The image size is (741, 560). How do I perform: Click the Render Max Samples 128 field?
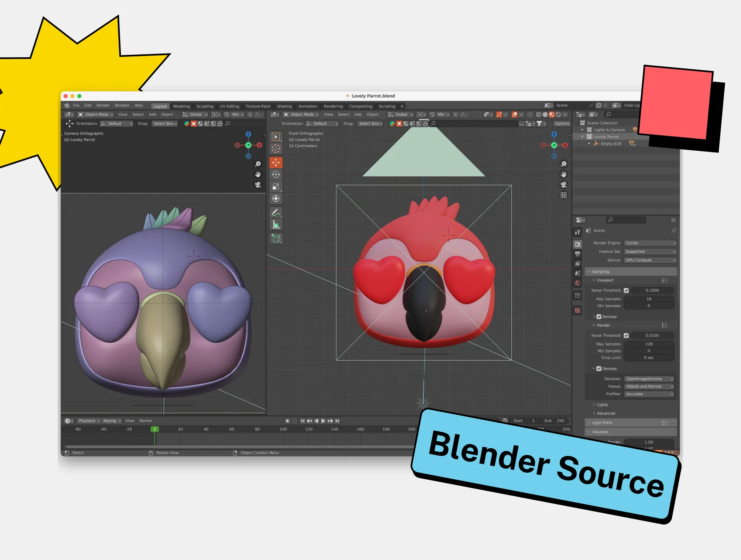pos(649,344)
